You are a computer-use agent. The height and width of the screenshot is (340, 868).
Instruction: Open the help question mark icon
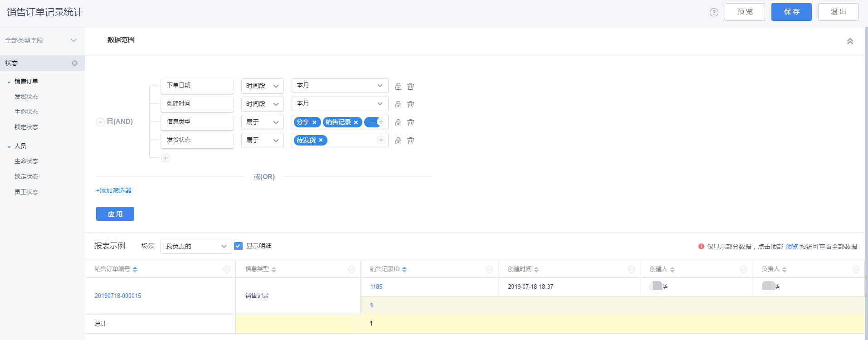[x=714, y=12]
